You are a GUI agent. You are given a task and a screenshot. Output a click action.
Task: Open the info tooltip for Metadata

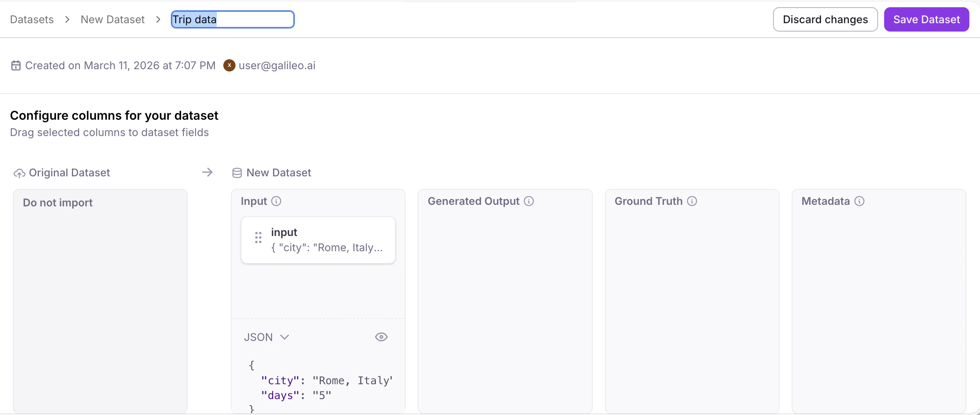(x=859, y=201)
